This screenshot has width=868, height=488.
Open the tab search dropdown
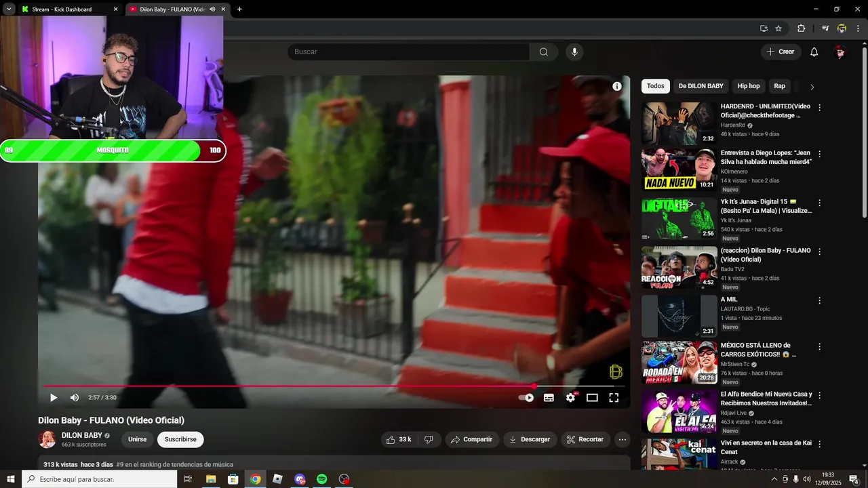click(9, 9)
